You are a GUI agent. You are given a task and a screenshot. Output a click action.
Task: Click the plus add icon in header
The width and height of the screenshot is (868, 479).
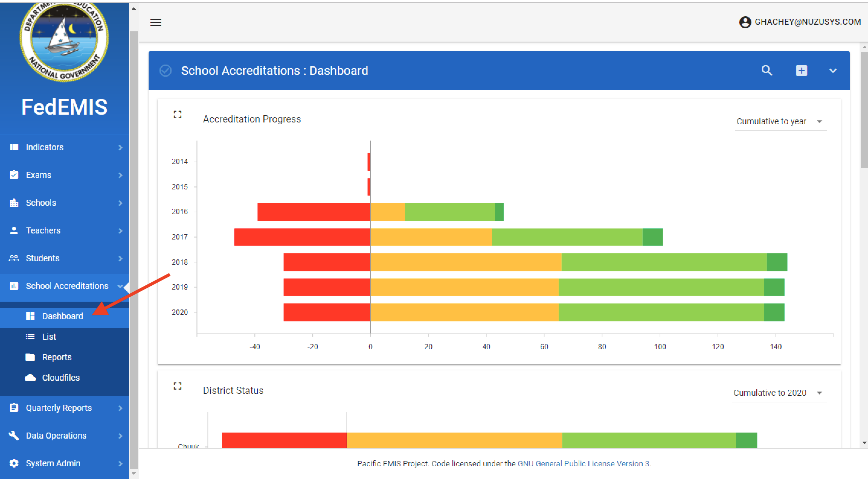click(x=801, y=71)
